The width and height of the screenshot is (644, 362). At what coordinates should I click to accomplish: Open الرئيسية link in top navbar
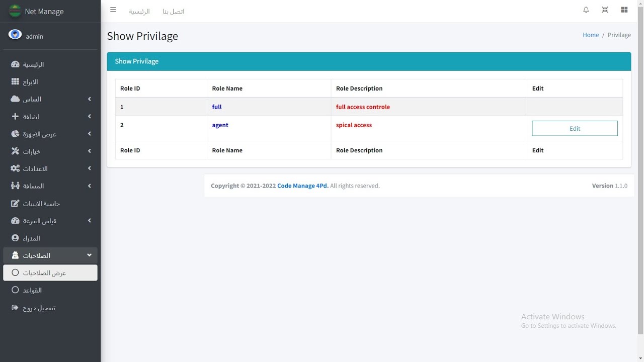[x=139, y=11]
